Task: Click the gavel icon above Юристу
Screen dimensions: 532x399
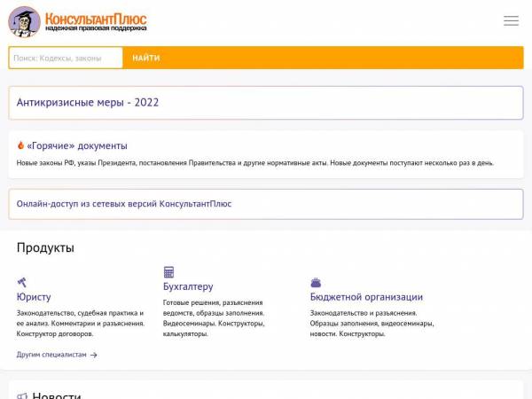Action: point(21,282)
